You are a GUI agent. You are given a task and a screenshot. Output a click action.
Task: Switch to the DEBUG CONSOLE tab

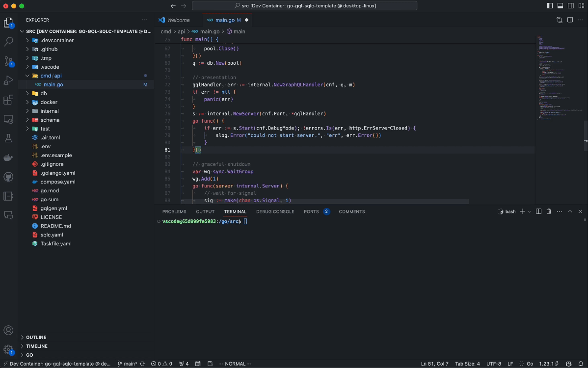tap(275, 211)
